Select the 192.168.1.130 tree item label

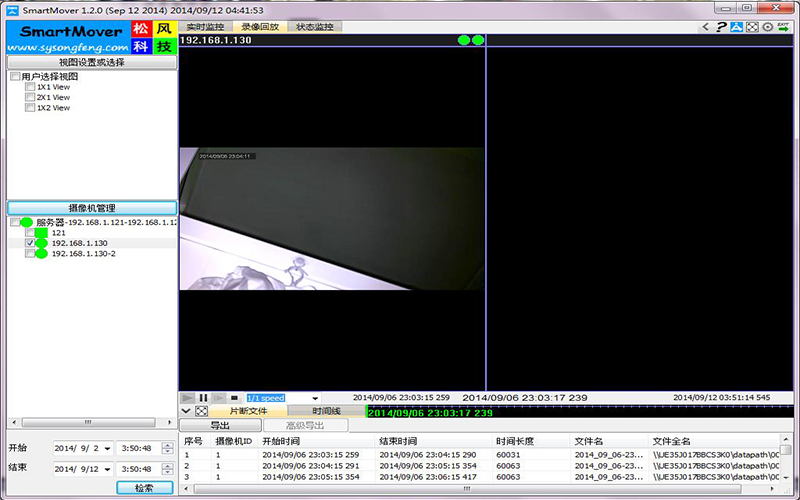80,243
